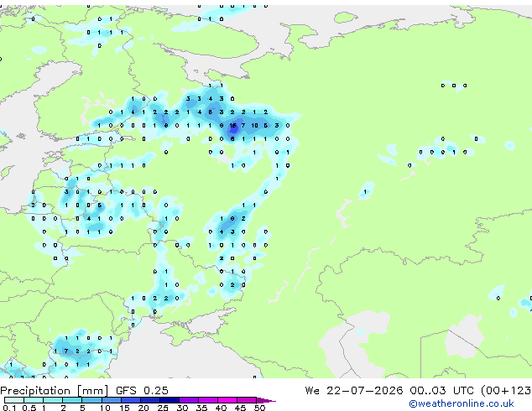Click the "0.1" legend scale label
Image resolution: width=532 pixels, height=411 pixels.
10,408
